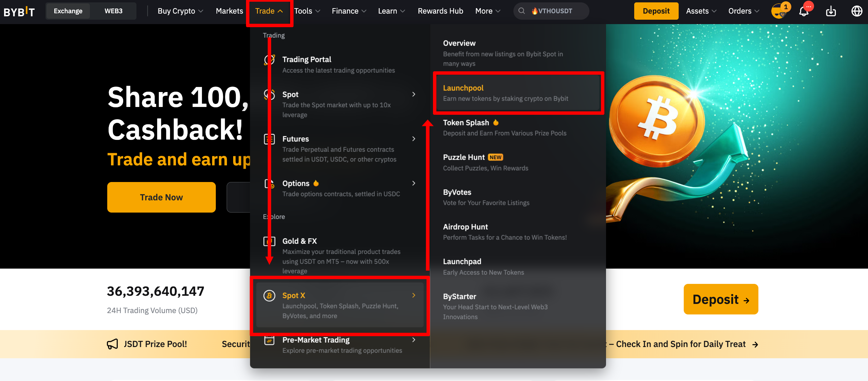Open the language globe icon
This screenshot has height=381, width=868.
(x=857, y=11)
